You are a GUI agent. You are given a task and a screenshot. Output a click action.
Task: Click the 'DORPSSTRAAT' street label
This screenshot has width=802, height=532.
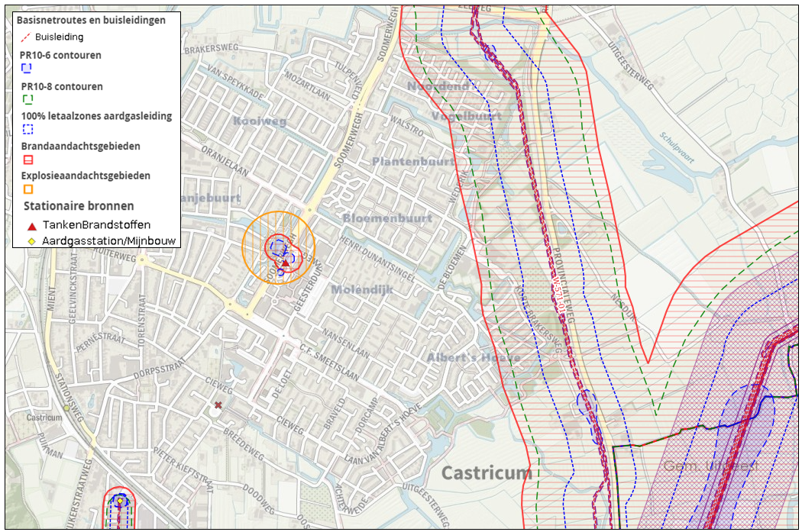tap(160, 369)
